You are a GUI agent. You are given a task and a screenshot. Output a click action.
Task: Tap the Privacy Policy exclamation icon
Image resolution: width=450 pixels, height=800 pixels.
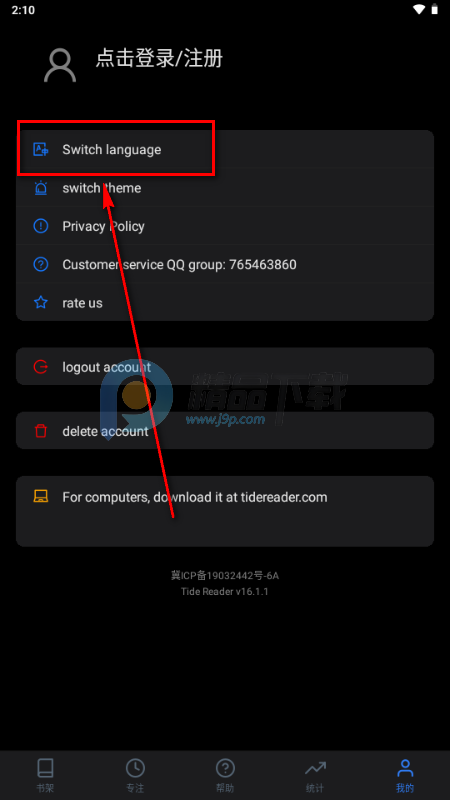pos(40,226)
